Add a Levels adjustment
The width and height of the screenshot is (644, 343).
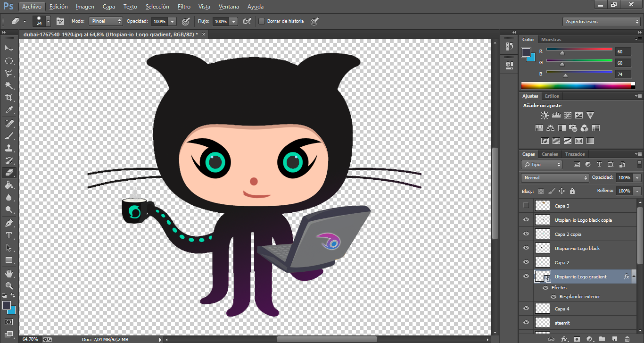tap(556, 115)
